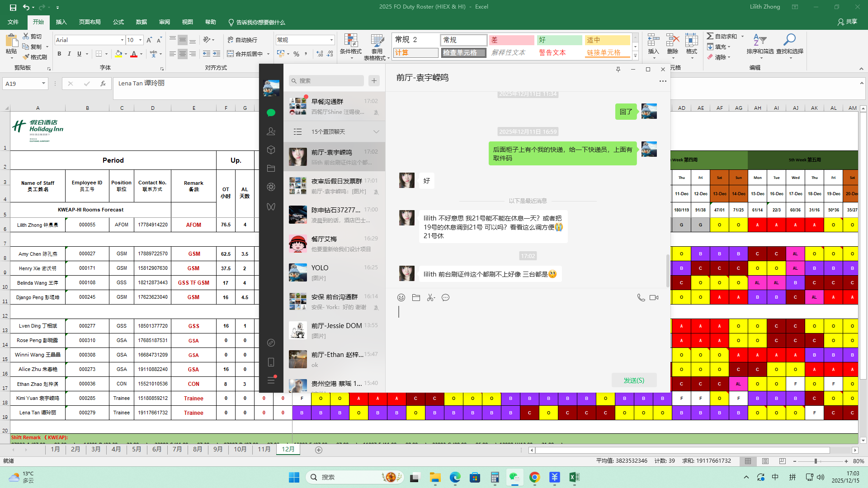Click the zoom slider in status bar
This screenshot has height=488, width=868.
(816, 461)
